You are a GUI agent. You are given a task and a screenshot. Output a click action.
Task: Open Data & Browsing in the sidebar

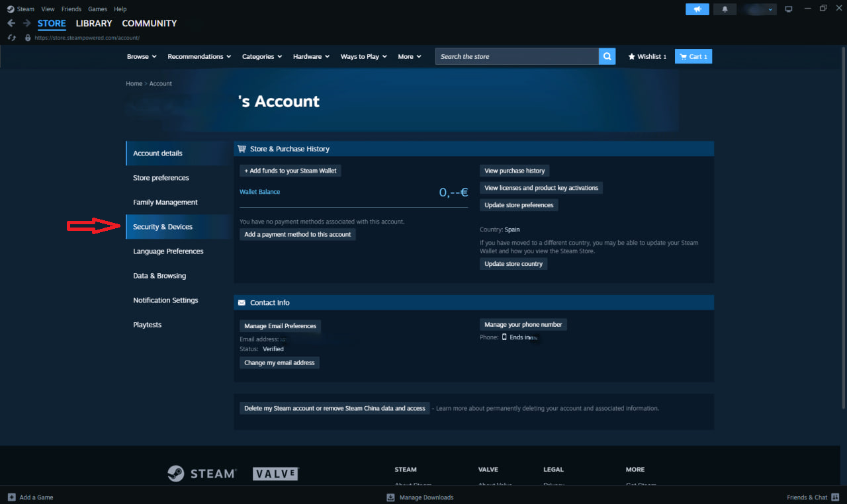(178, 276)
